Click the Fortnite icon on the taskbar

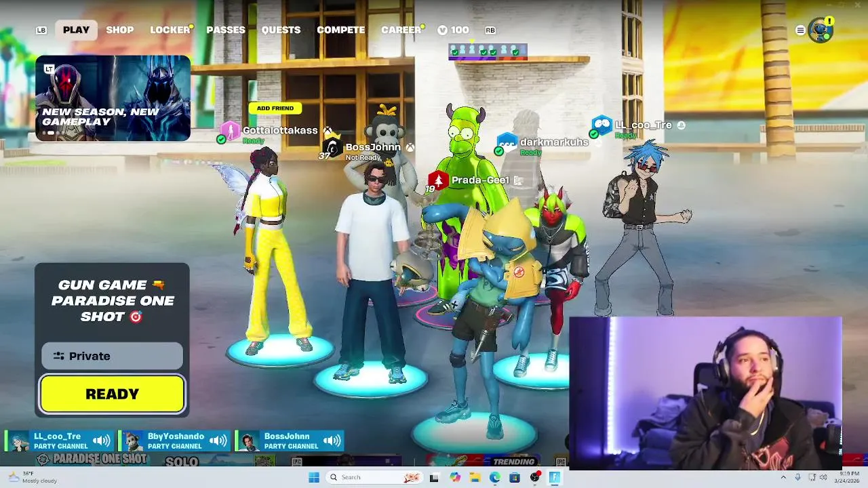(555, 477)
